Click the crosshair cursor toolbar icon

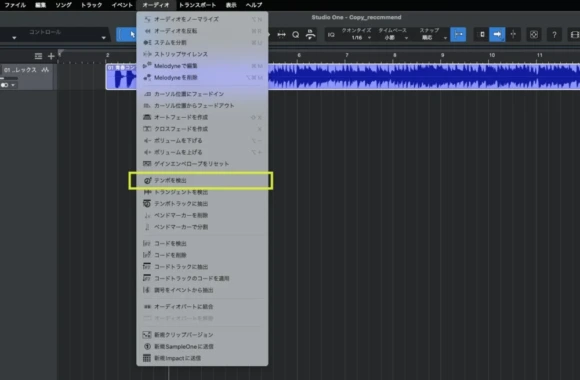[x=513, y=34]
